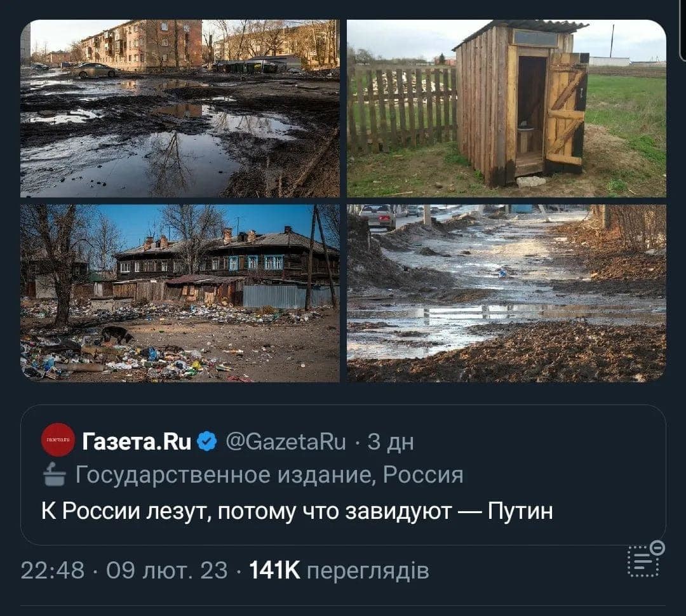Open the wooden house with garbage photo
Image resolution: width=686 pixels, height=616 pixels.
coord(180,293)
